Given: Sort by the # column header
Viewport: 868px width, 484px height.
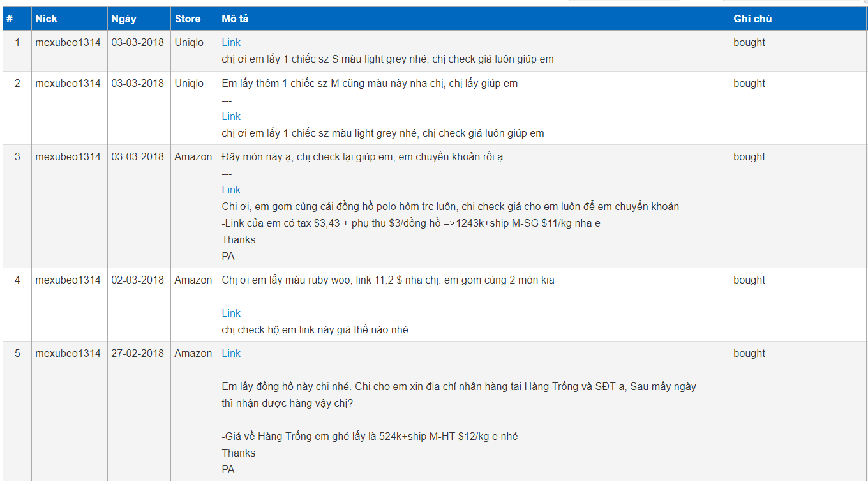Looking at the screenshot, I should 10,19.
